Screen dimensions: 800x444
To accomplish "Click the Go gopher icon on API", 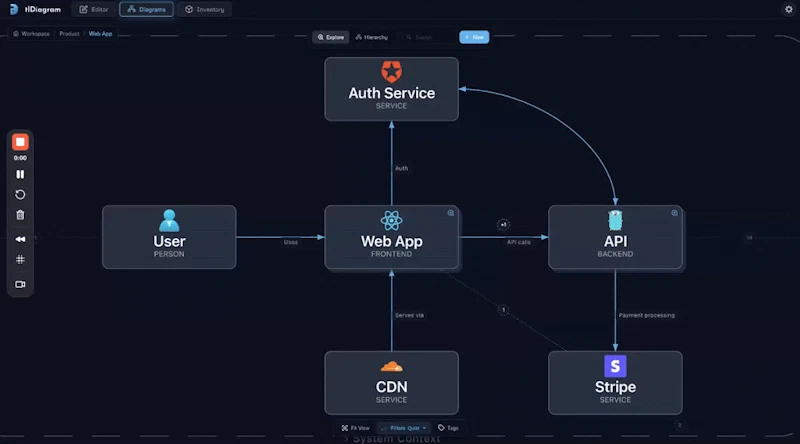I will (x=615, y=220).
